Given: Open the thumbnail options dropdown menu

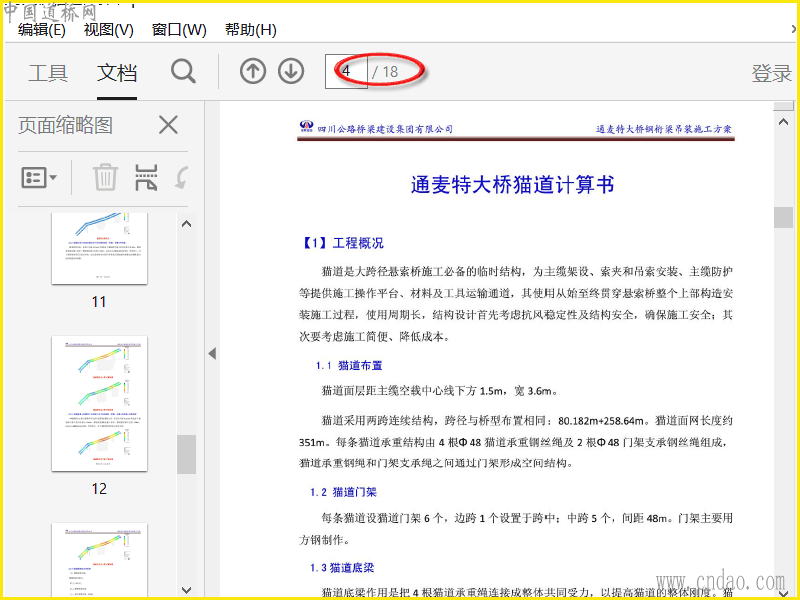Looking at the screenshot, I should 39,178.
